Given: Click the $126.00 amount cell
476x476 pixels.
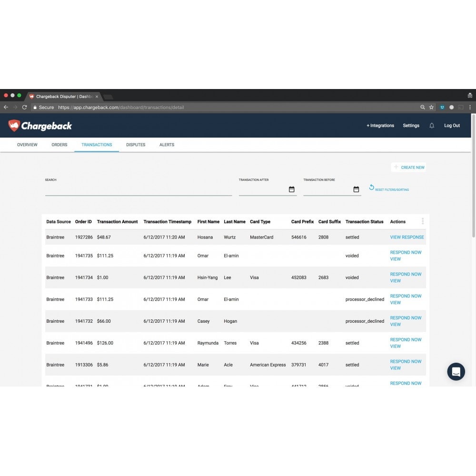Looking at the screenshot, I should click(x=105, y=343).
